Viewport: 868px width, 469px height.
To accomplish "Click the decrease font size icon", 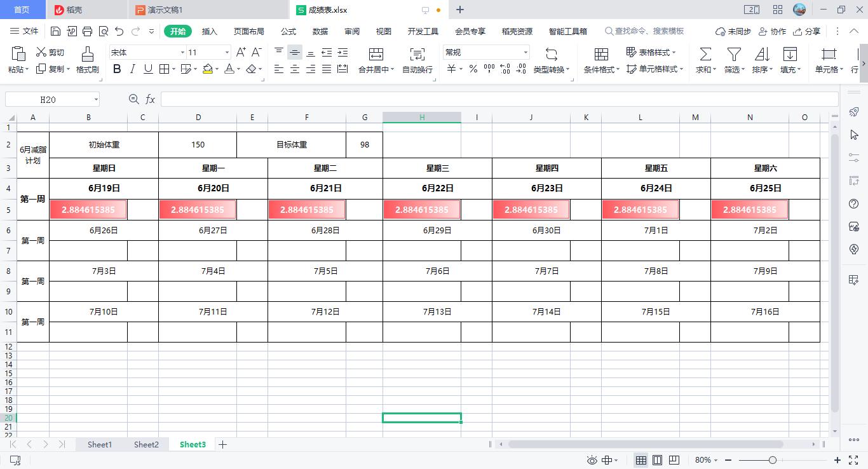I will coord(257,52).
